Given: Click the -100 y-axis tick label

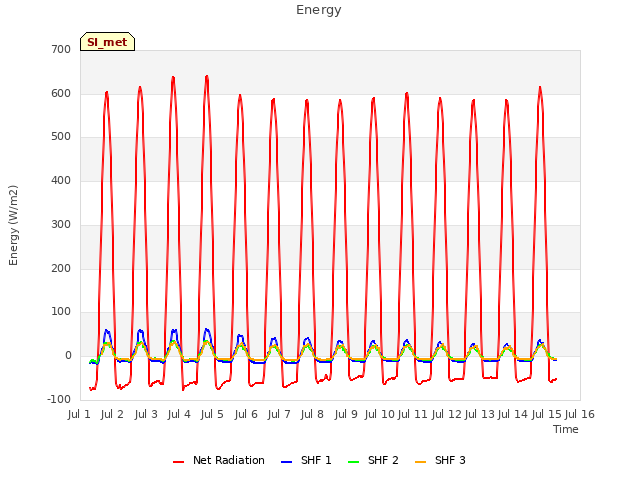Looking at the screenshot, I should tap(59, 399).
